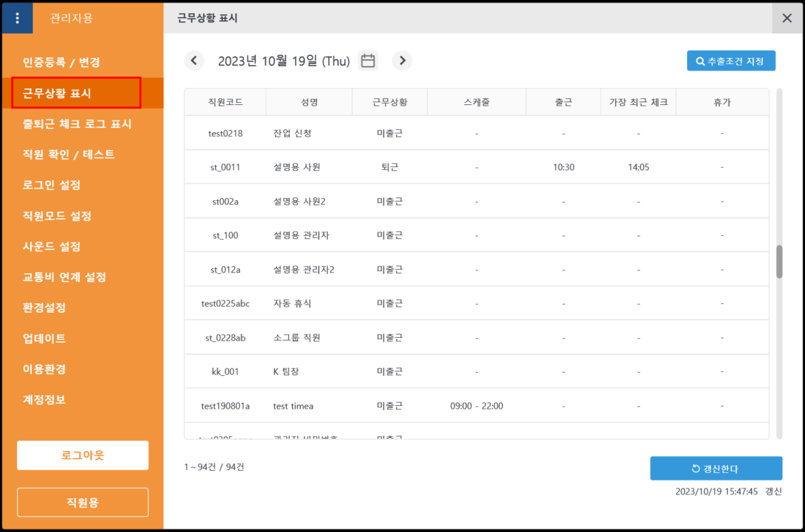
Task: Click the 직원코드 column header
Action: [226, 102]
